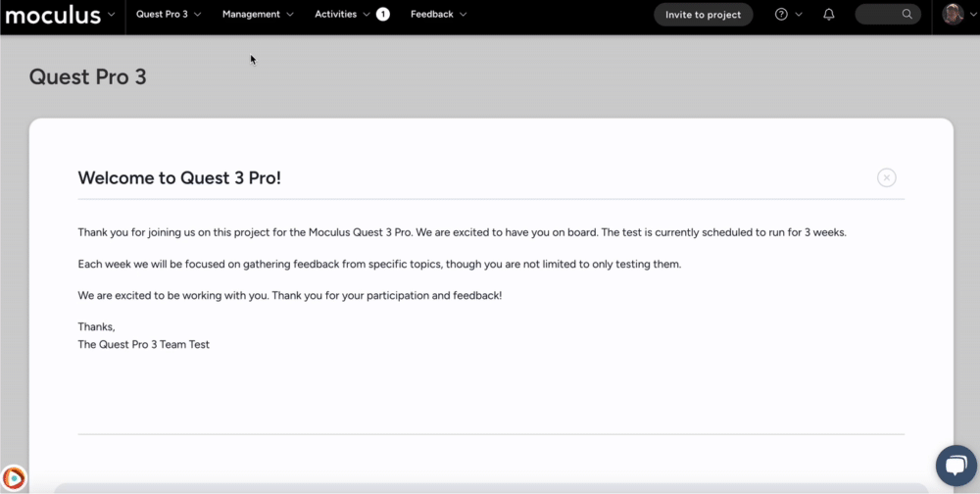Open the user profile avatar

(x=953, y=15)
